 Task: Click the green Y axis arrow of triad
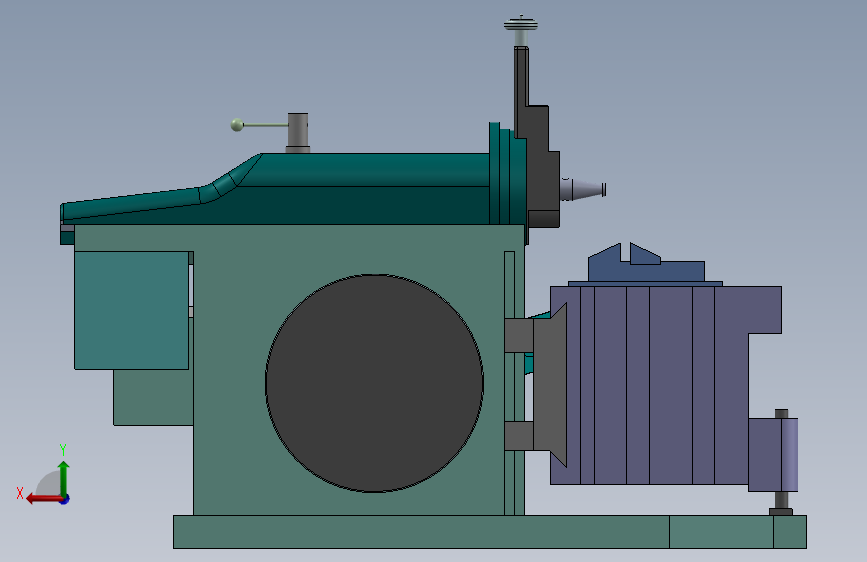coord(63,478)
